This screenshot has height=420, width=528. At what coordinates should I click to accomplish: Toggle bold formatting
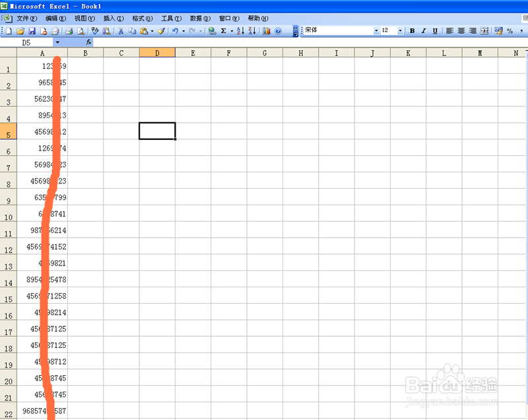pos(412,31)
